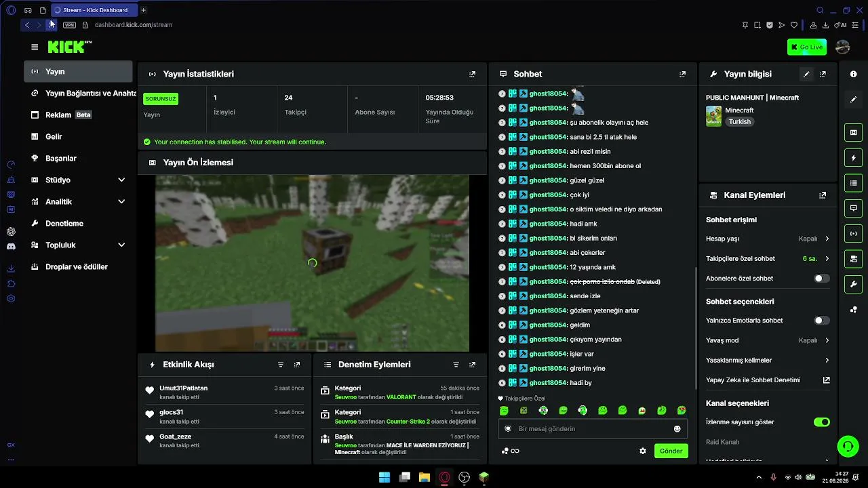Click the Gönder send button
This screenshot has width=868, height=488.
point(671,451)
